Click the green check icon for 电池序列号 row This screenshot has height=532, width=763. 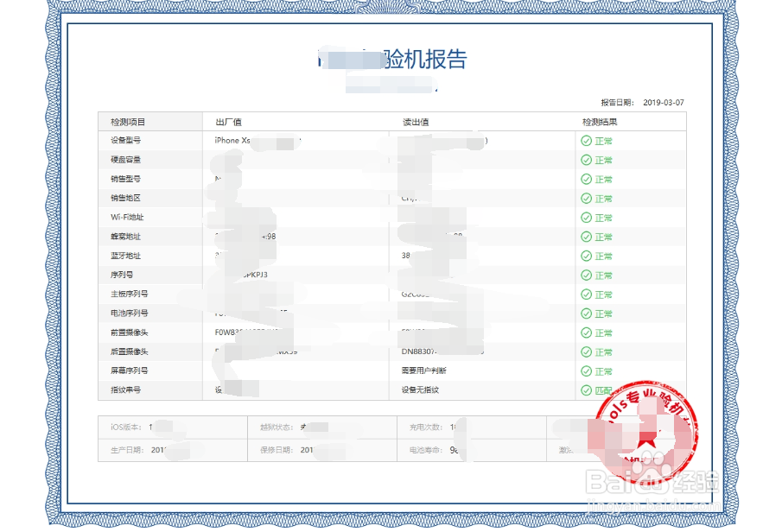point(587,313)
